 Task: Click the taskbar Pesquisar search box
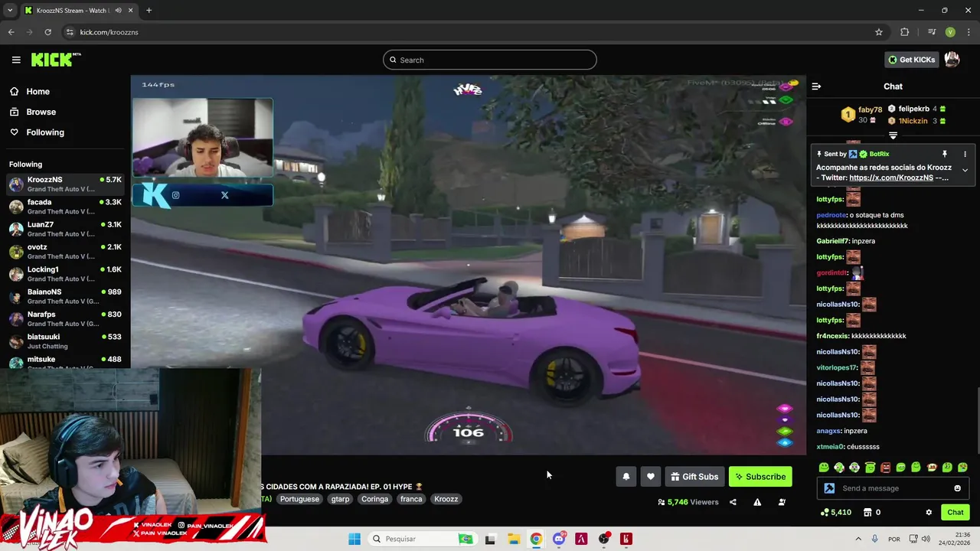pos(421,539)
